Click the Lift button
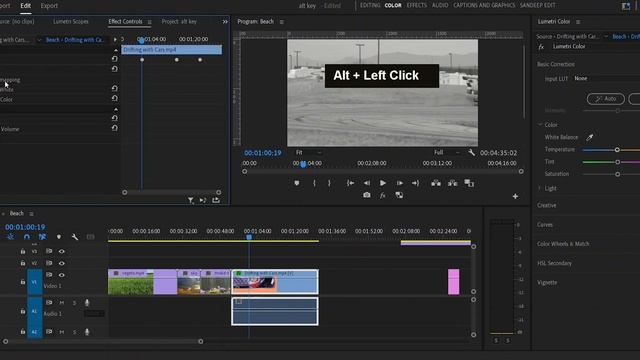 [x=436, y=183]
